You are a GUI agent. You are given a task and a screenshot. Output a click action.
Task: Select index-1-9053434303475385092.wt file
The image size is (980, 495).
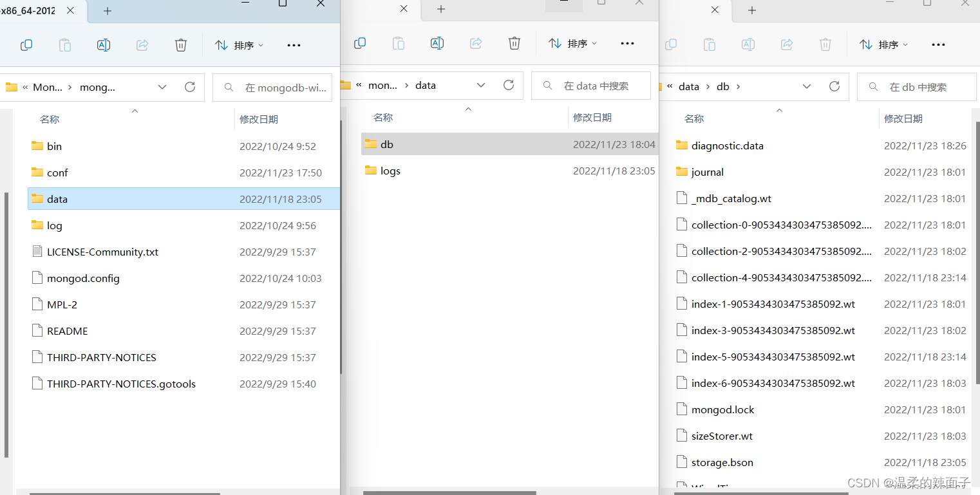pos(822,304)
